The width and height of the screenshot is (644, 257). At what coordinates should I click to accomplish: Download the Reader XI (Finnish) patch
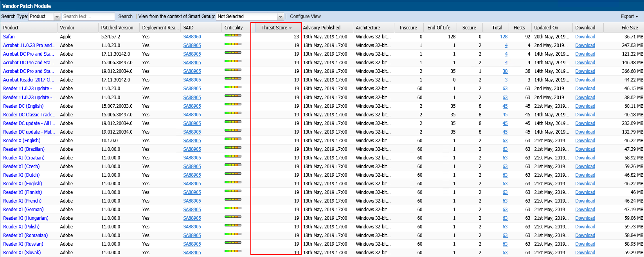(585, 192)
